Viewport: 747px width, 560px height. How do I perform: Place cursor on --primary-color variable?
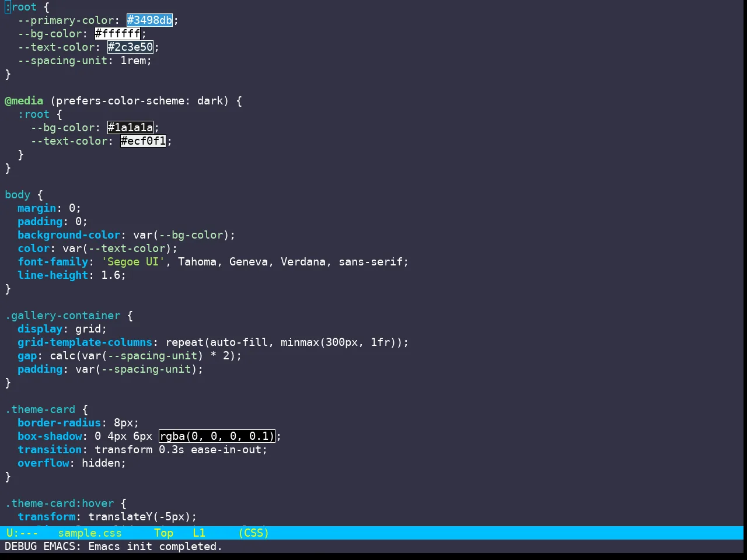pos(66,20)
